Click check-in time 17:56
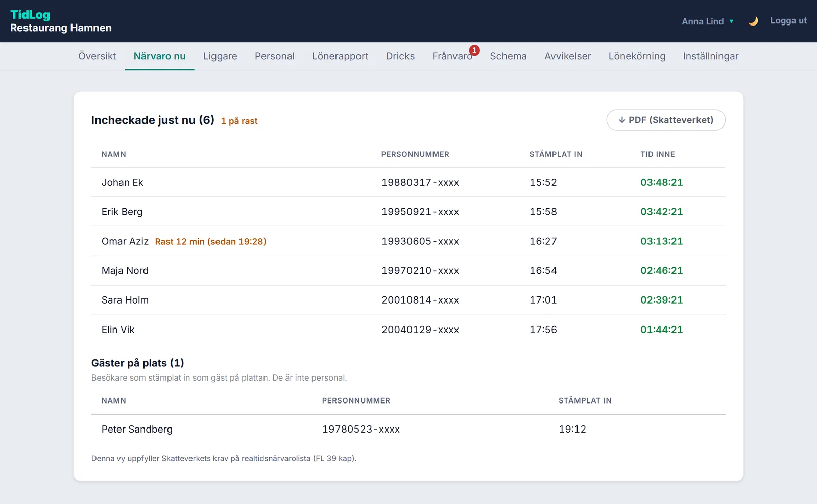 (x=543, y=330)
